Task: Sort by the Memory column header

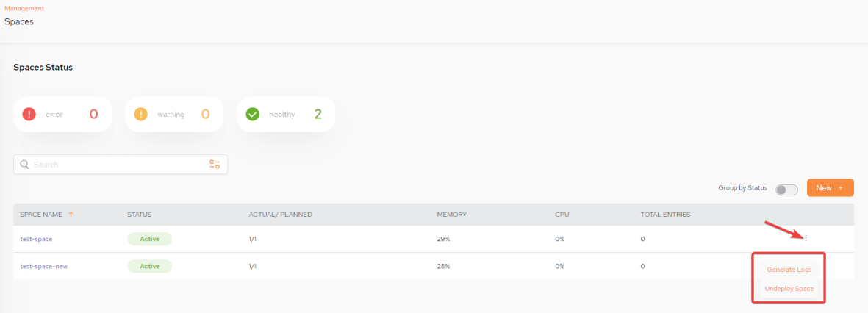Action: coord(452,215)
